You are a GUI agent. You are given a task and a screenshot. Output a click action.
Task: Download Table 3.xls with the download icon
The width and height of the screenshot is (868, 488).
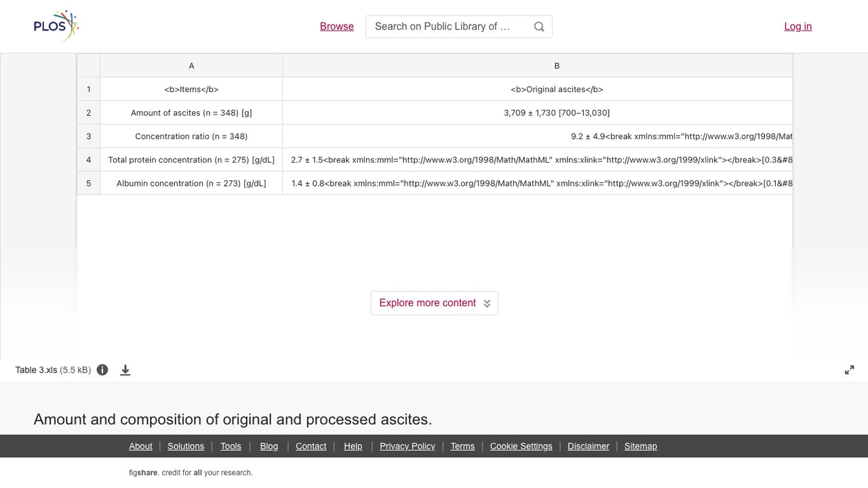coord(125,370)
